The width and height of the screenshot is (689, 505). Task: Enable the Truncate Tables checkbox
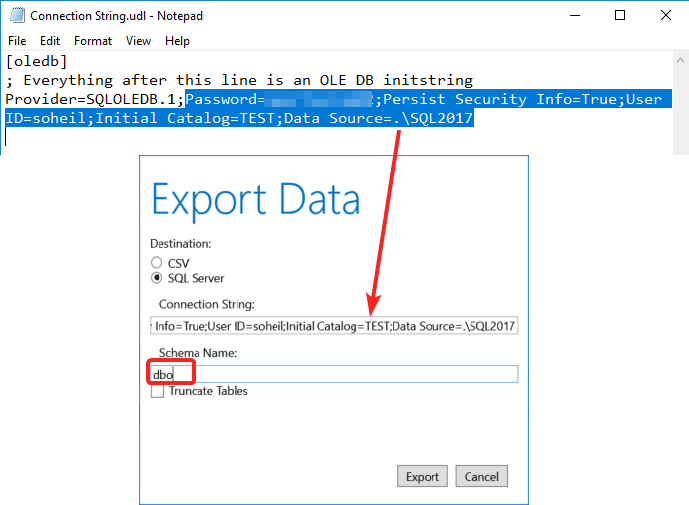[157, 391]
